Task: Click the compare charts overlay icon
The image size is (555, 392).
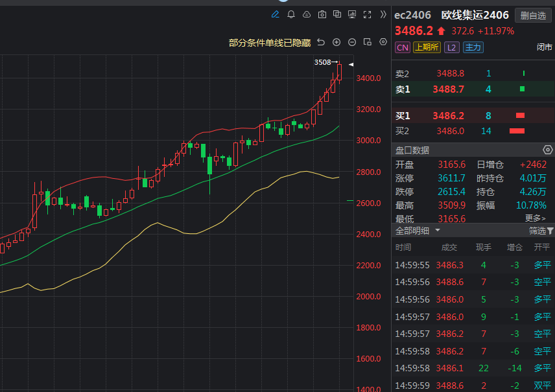Action: [x=338, y=14]
